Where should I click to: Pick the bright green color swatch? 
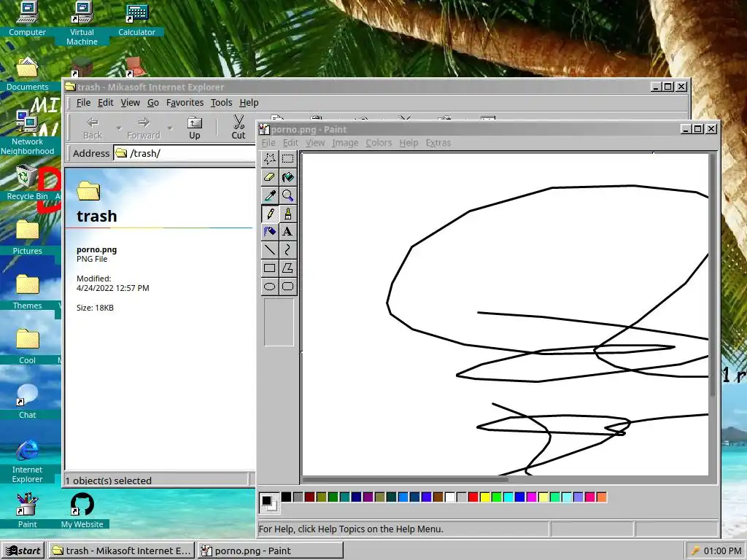pyautogui.click(x=496, y=497)
